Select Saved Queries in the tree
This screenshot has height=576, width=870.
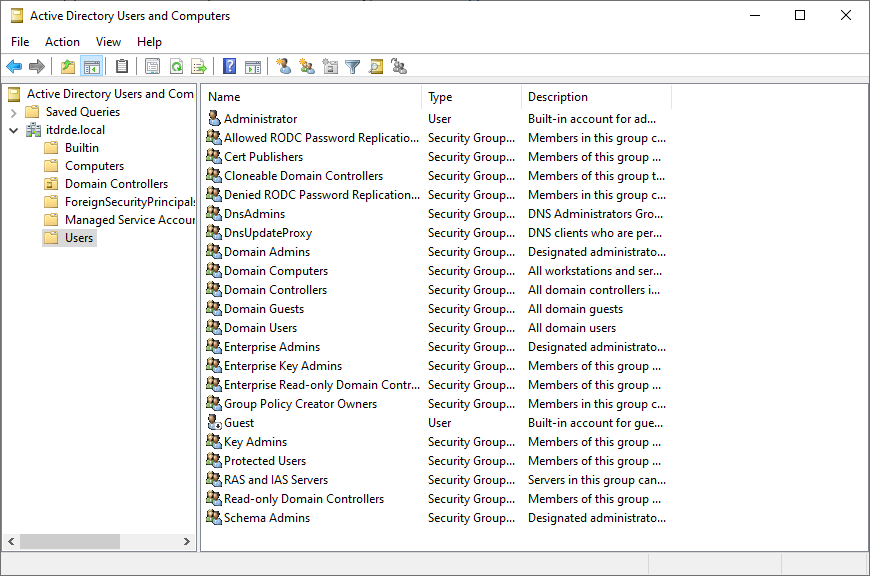point(83,112)
